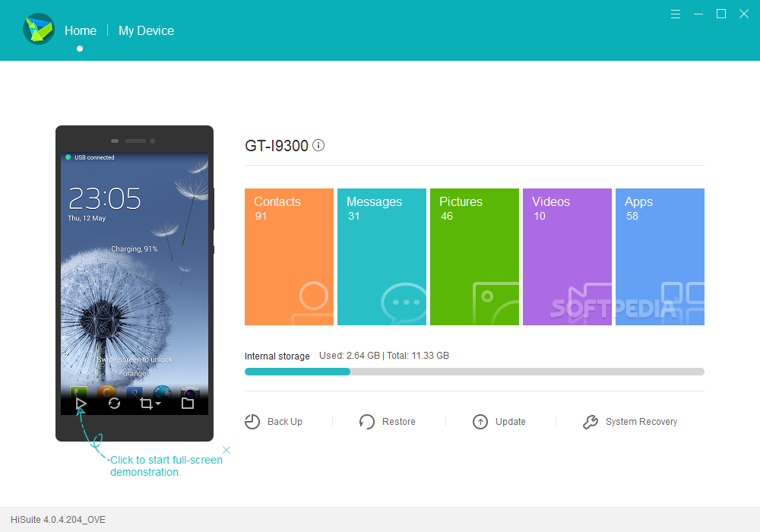Click the HiSuite 4.0.4.204_OVE version text
Screen dimensions: 760x532
(59, 519)
